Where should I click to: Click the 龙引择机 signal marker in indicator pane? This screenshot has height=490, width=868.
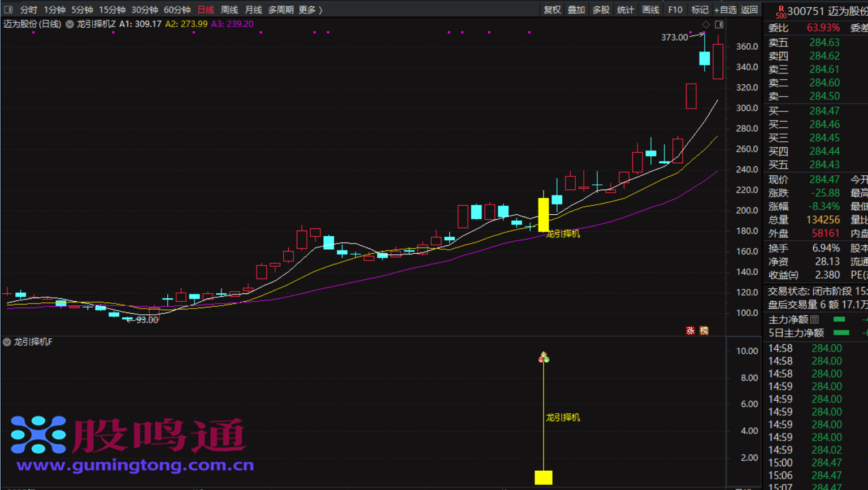(544, 358)
